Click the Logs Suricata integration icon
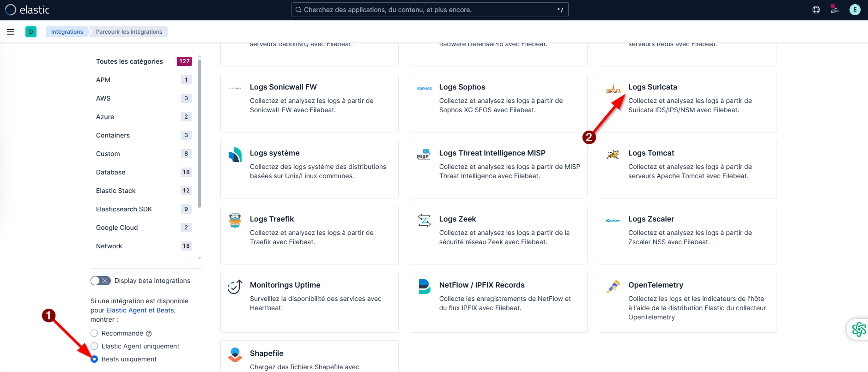Viewport: 868px width, 372px height. click(613, 89)
